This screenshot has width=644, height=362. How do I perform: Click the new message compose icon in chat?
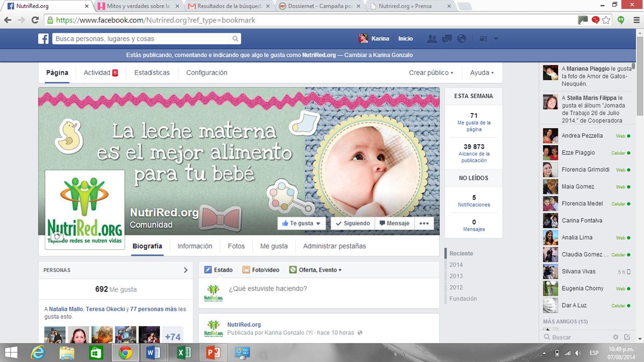click(627, 337)
